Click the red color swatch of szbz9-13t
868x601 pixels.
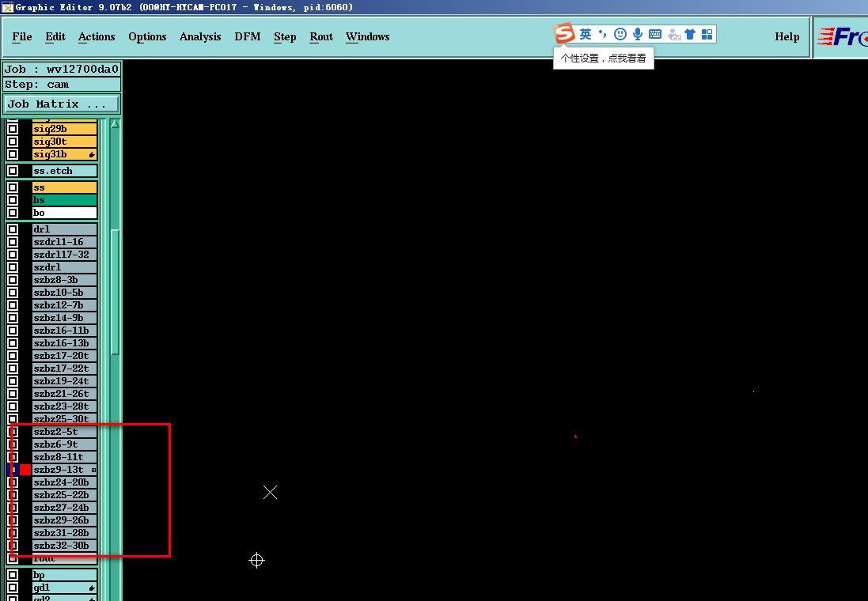point(25,470)
